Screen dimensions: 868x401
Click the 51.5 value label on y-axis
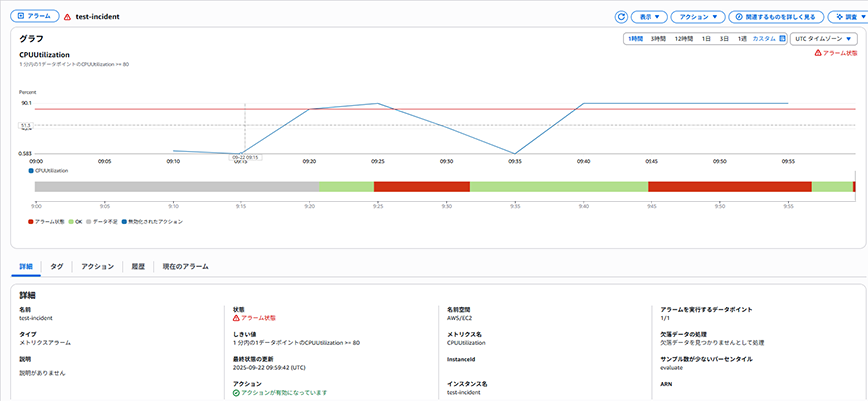click(x=26, y=125)
